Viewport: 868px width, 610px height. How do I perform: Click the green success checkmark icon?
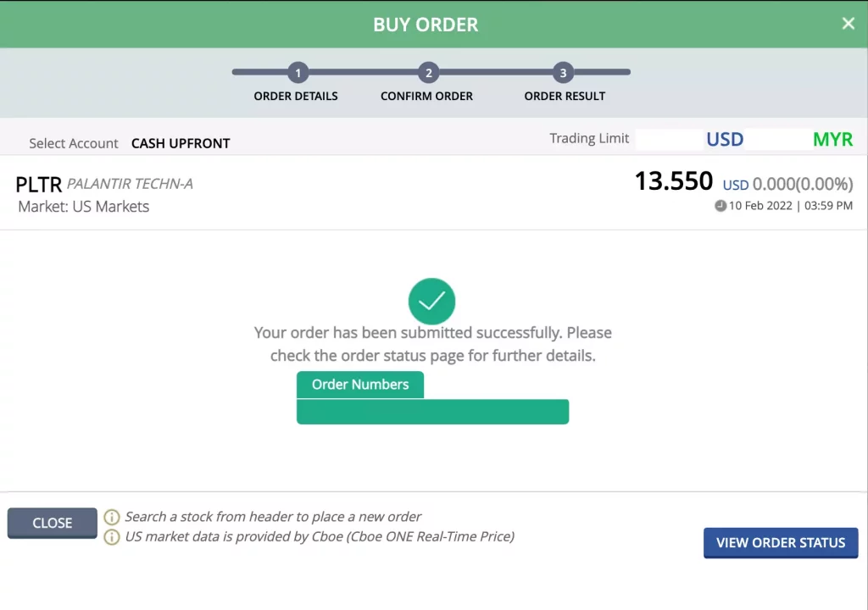click(x=431, y=301)
